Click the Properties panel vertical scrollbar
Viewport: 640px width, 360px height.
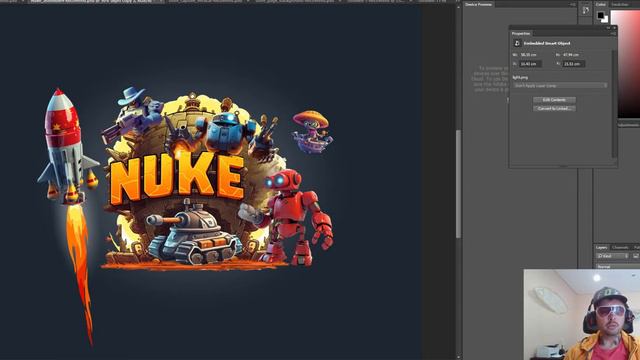[613, 104]
